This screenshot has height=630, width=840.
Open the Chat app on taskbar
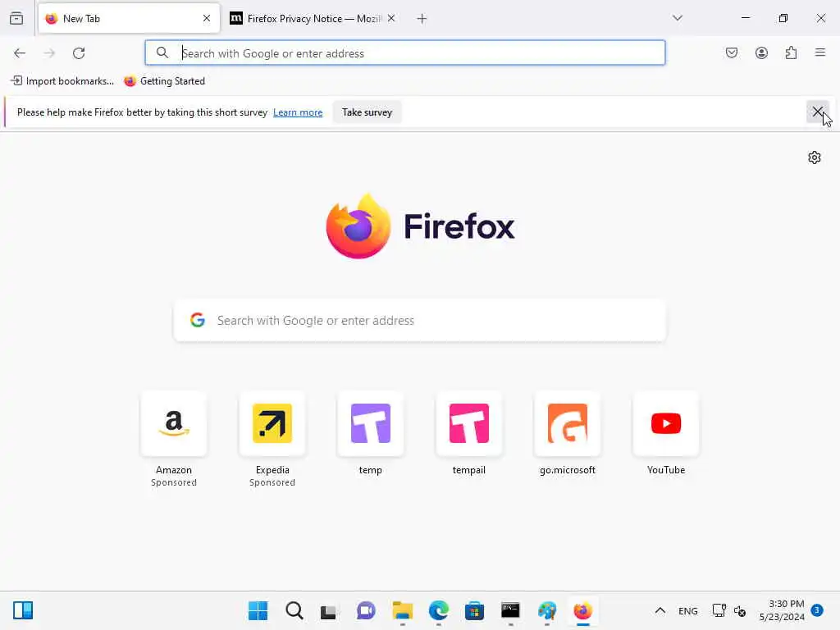366,610
